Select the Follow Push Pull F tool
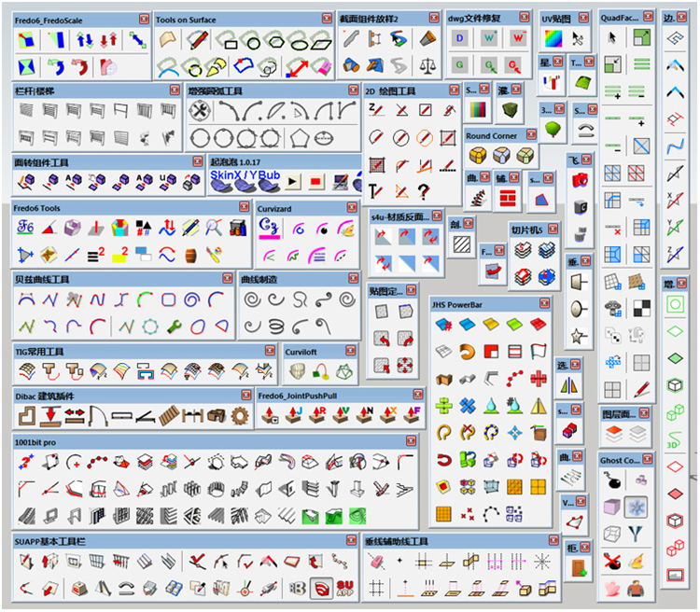The width and height of the screenshot is (700, 612). (412, 415)
